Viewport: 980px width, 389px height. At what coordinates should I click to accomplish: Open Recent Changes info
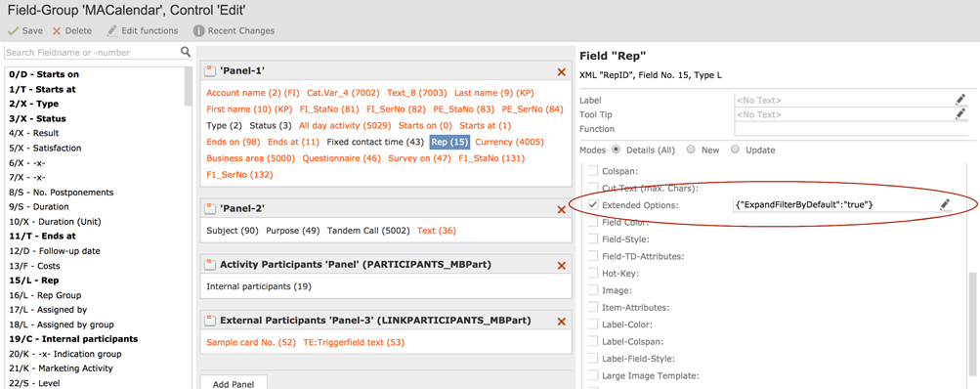[x=234, y=30]
